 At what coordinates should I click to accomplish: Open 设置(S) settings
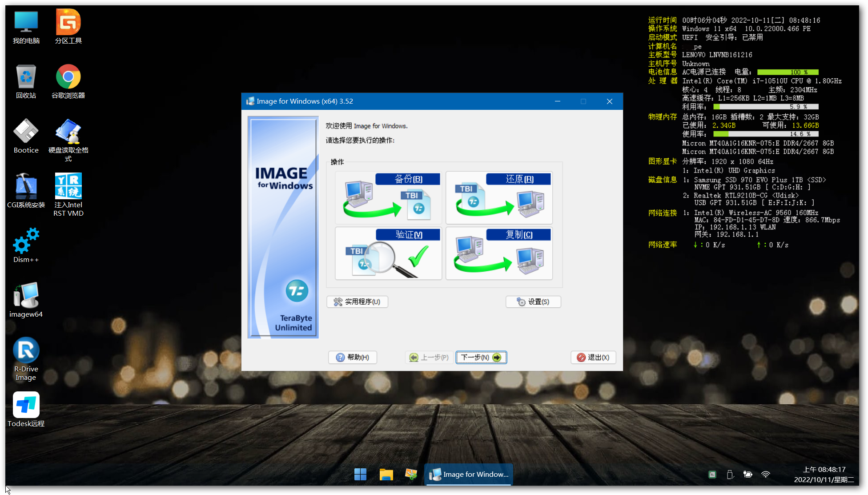click(x=533, y=302)
